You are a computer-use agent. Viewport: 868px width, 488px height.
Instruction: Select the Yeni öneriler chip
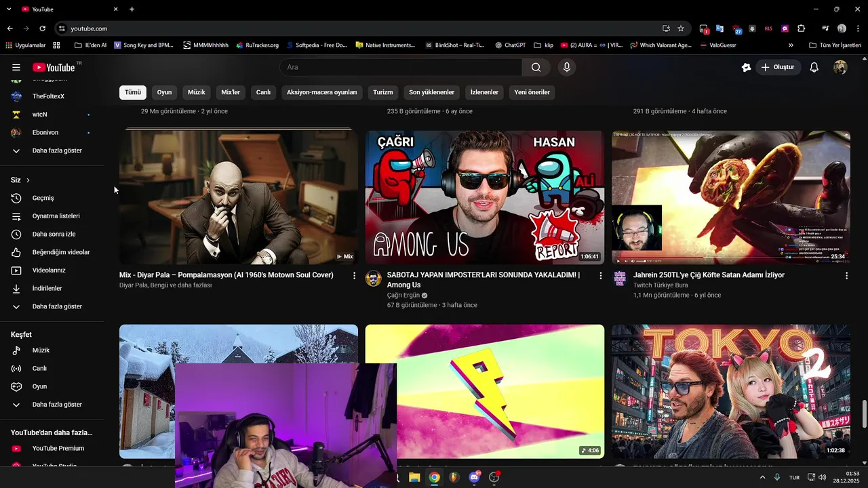pos(532,92)
